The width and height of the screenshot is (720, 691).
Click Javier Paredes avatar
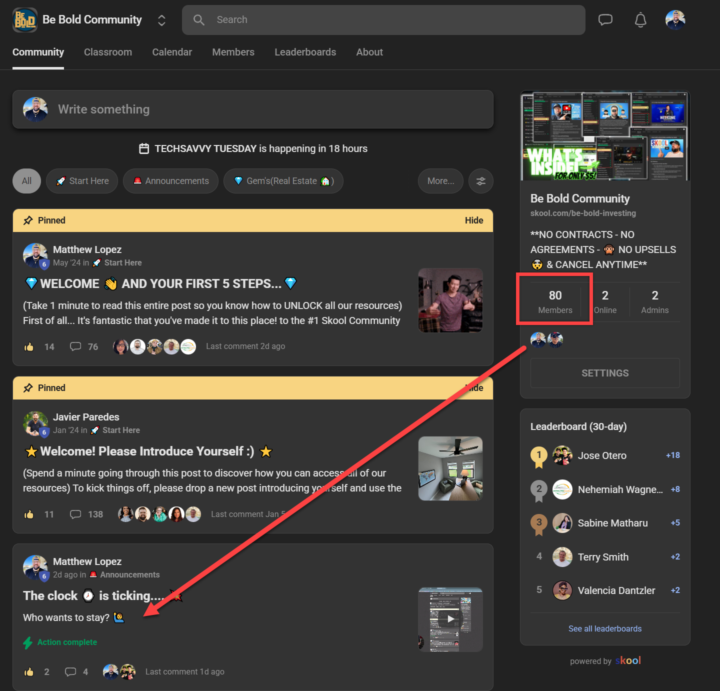click(x=35, y=423)
